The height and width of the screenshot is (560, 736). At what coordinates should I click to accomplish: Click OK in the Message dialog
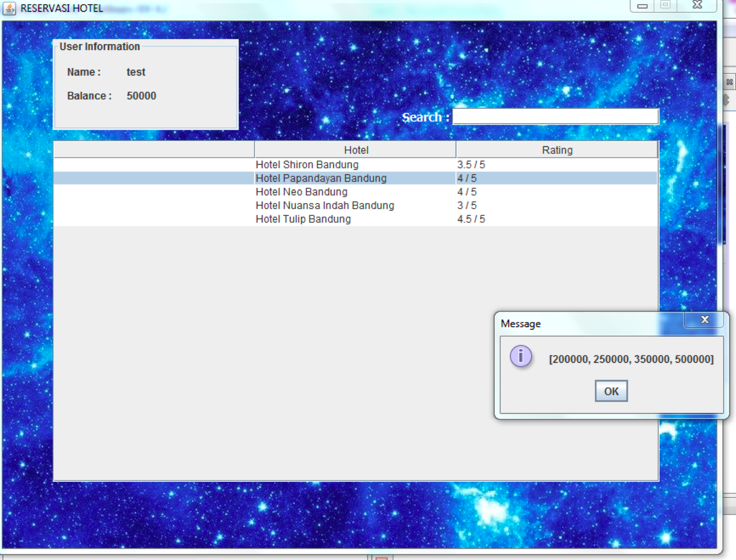[x=611, y=391]
